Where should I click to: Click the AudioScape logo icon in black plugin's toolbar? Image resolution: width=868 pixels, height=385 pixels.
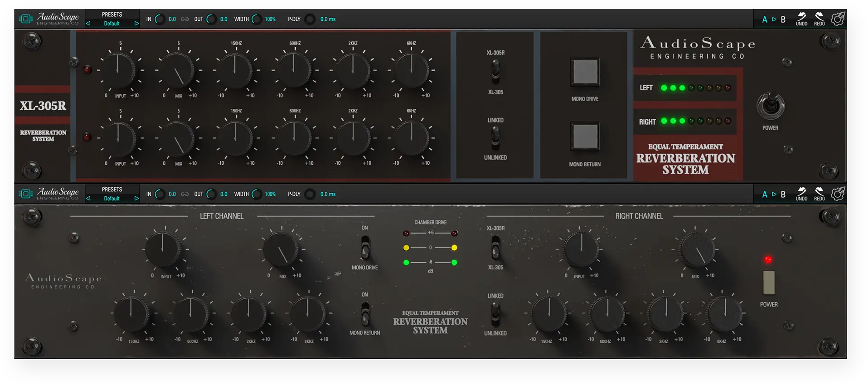(x=25, y=194)
